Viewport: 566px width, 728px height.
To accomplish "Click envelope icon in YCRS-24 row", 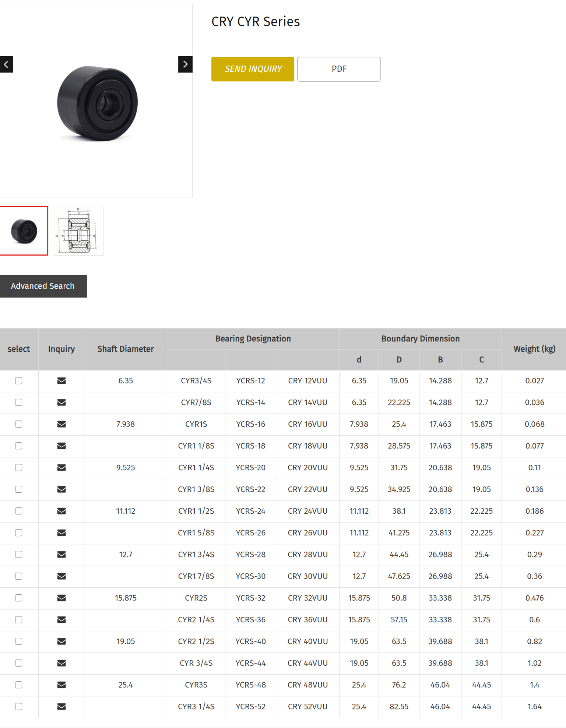I will click(x=61, y=511).
